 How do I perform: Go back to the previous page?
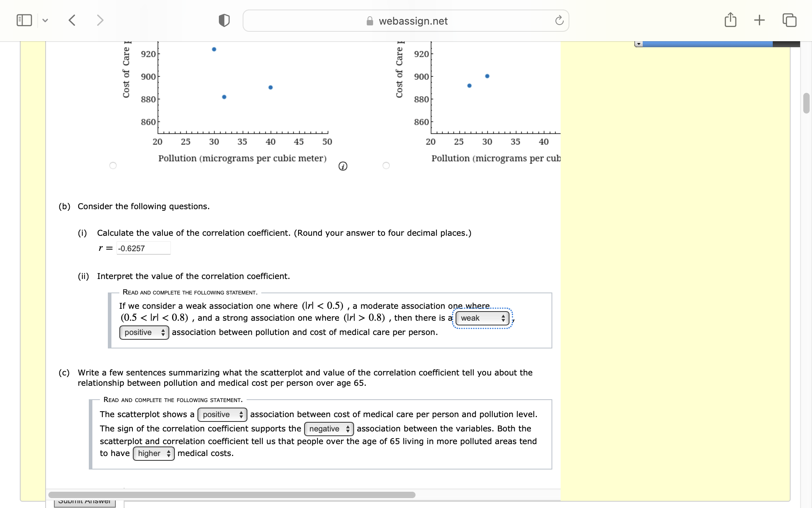click(x=72, y=20)
